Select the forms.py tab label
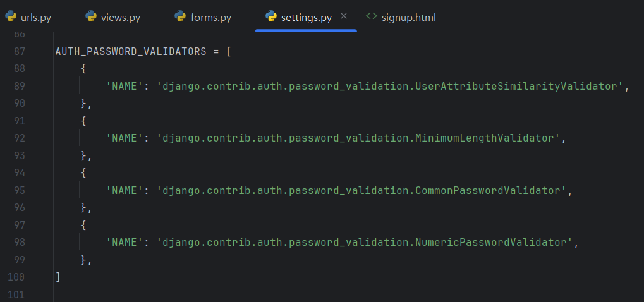This screenshot has width=644, height=302. [211, 18]
